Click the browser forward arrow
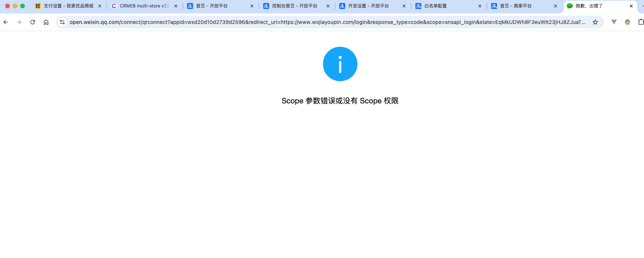Screen dimensions: 644x258 [x=19, y=22]
